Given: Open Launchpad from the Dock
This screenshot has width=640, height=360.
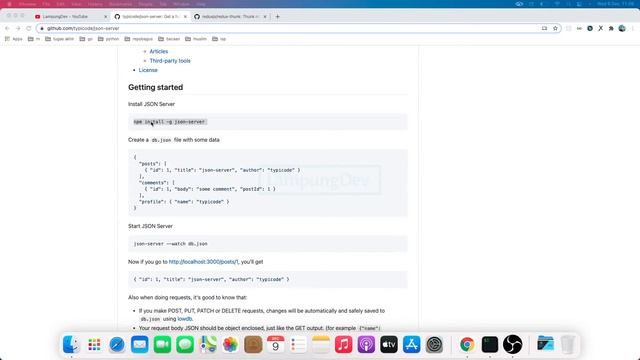Looking at the screenshot, I should pyautogui.click(x=94, y=344).
